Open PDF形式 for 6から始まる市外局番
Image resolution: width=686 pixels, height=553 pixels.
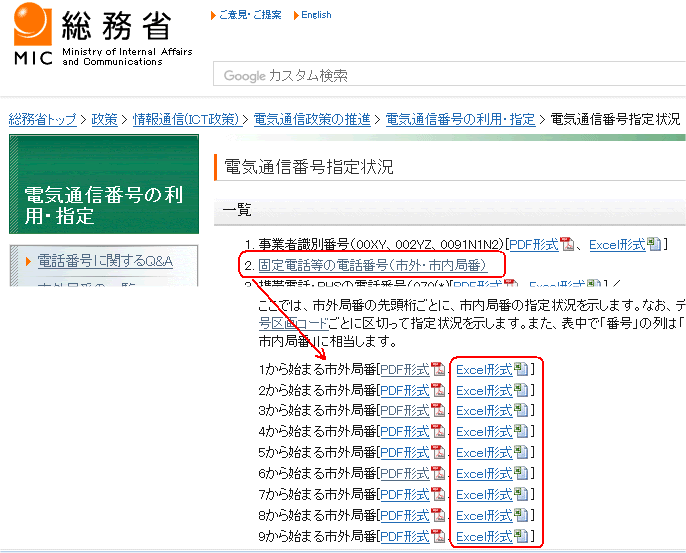tap(405, 473)
